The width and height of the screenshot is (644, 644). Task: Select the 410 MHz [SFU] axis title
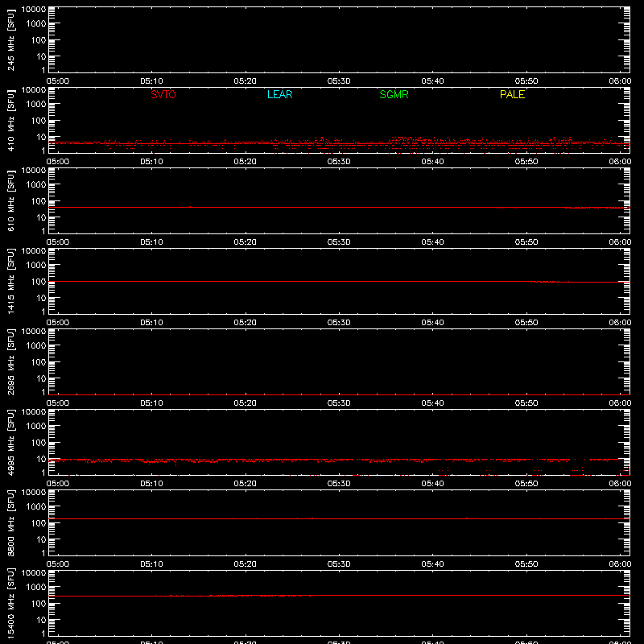pyautogui.click(x=10, y=120)
